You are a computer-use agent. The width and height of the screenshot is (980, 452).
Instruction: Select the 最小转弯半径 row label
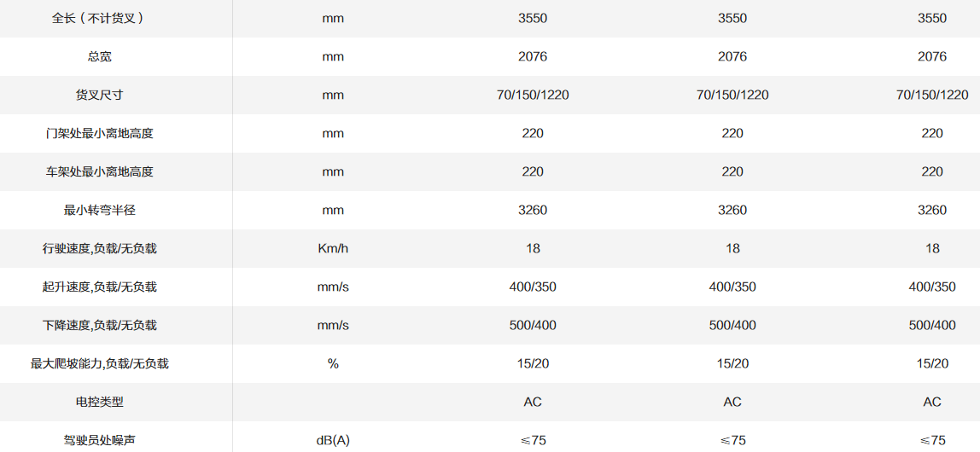(x=99, y=210)
